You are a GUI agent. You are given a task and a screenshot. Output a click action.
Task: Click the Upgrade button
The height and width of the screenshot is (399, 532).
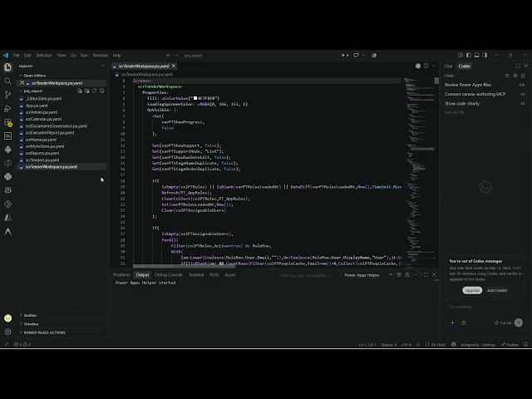472,290
